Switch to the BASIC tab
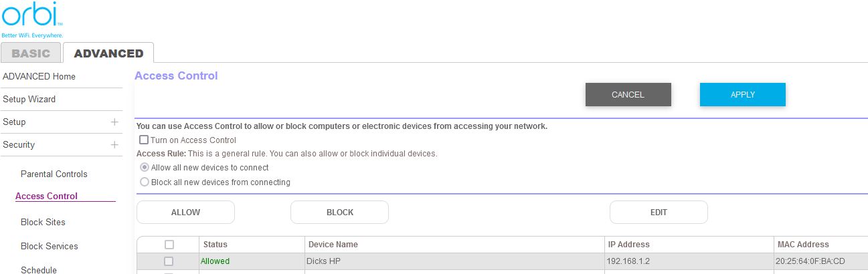This screenshot has height=274, width=868. [31, 53]
